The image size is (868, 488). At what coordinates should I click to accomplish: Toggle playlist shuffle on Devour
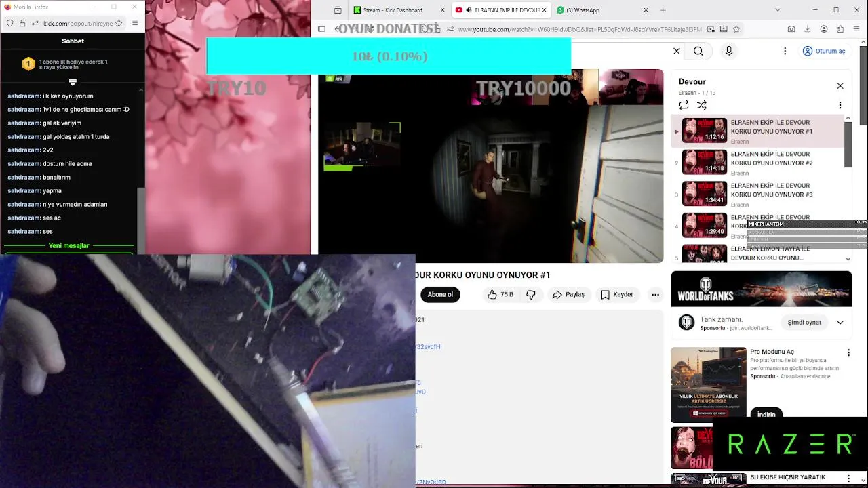[x=702, y=105]
